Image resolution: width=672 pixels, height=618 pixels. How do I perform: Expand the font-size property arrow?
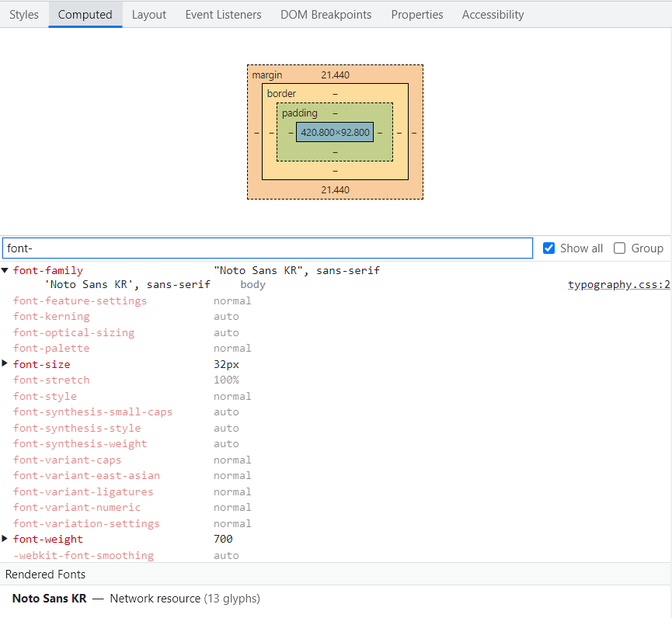point(5,364)
